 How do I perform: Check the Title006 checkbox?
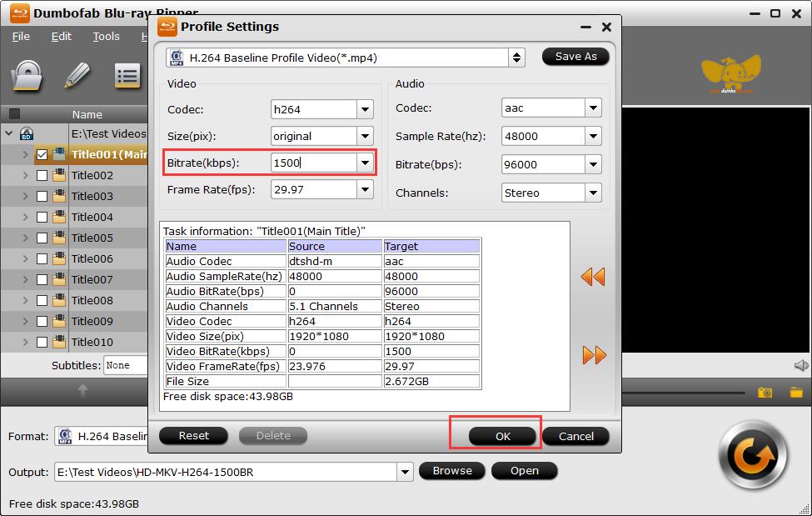tap(42, 258)
